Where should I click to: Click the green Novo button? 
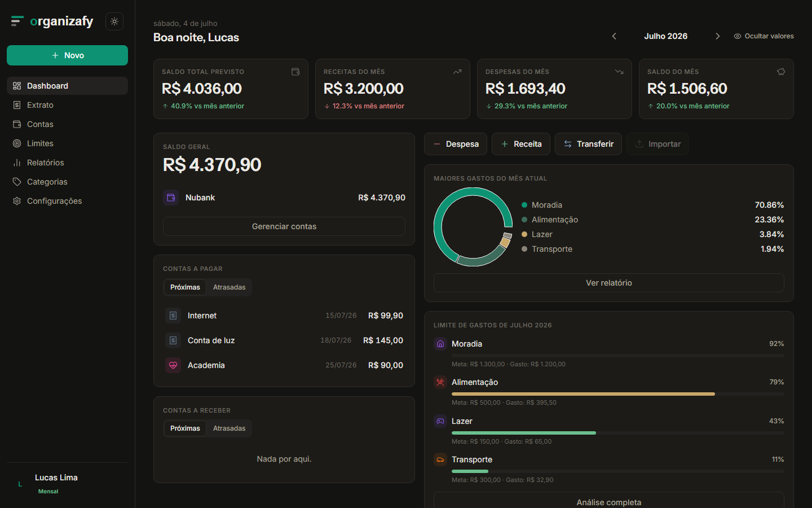coord(67,55)
